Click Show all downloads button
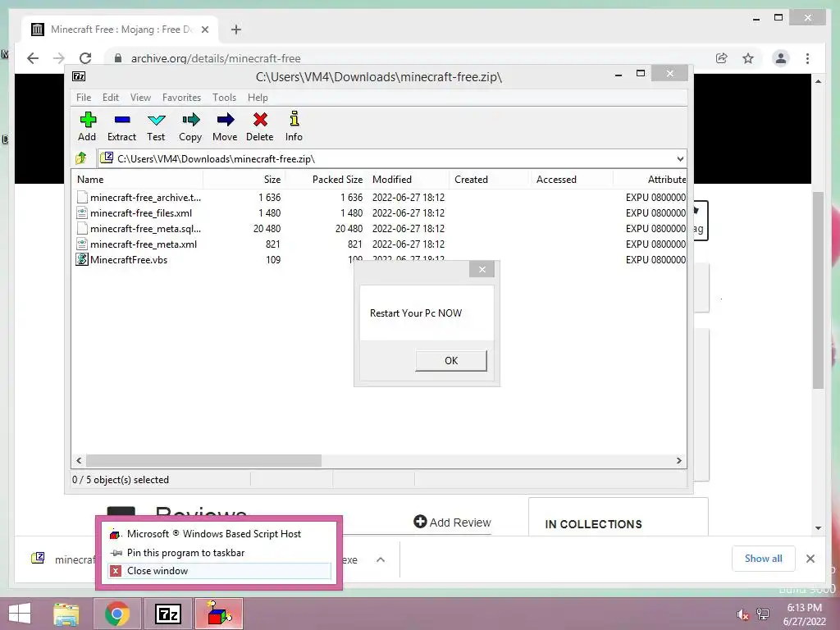 pyautogui.click(x=764, y=559)
